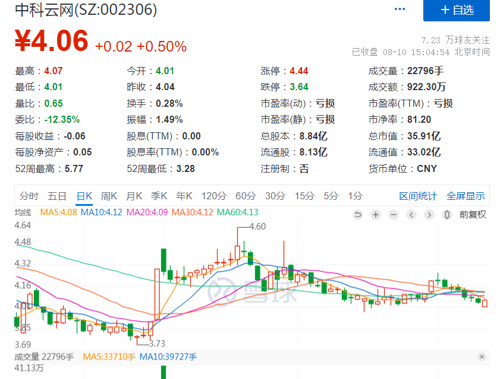
Task: Click the 3.73 low marker on the chart
Action: tap(157, 343)
